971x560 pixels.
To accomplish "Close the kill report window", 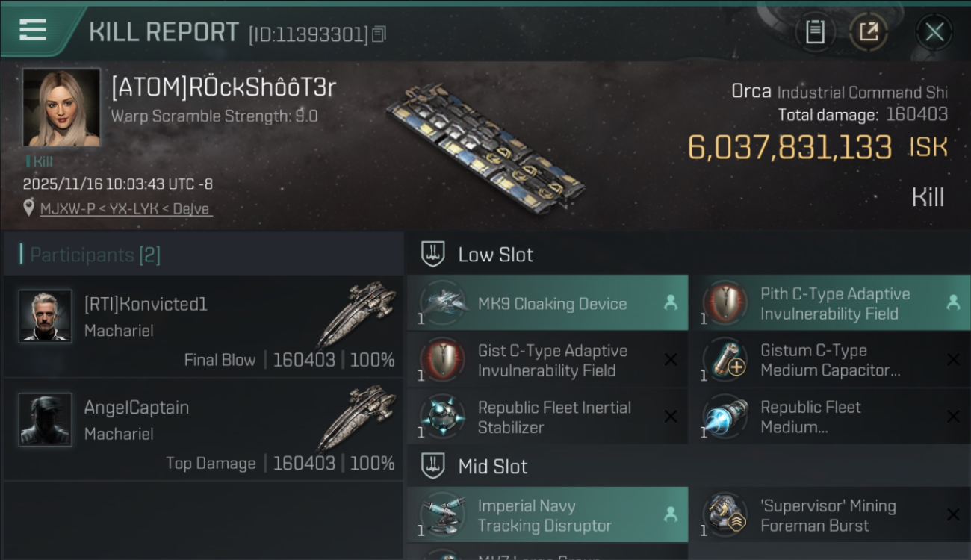I will [934, 32].
